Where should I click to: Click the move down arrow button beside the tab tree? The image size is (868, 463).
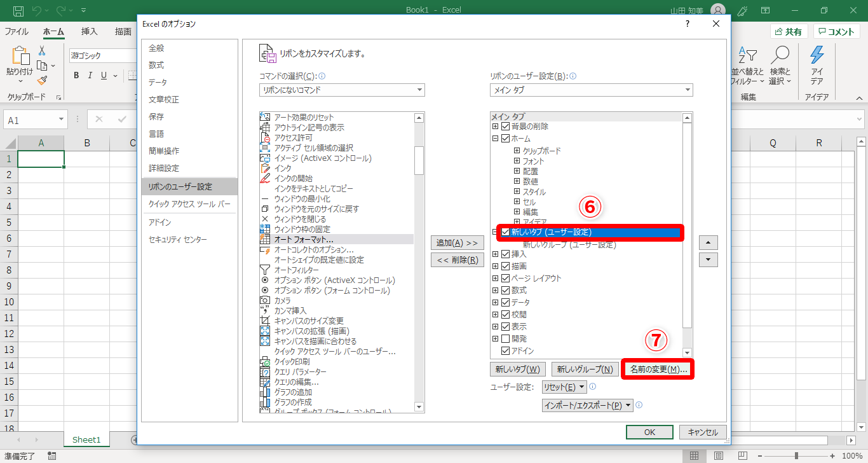[708, 260]
